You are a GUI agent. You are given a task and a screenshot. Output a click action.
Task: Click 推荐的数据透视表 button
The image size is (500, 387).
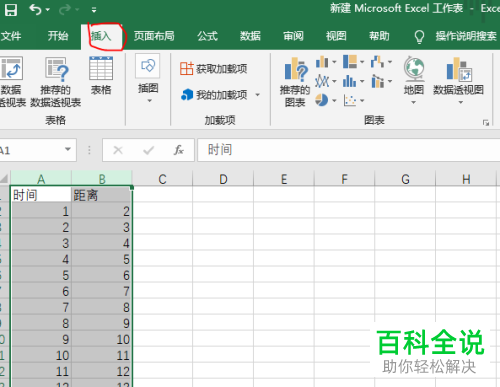(56, 82)
